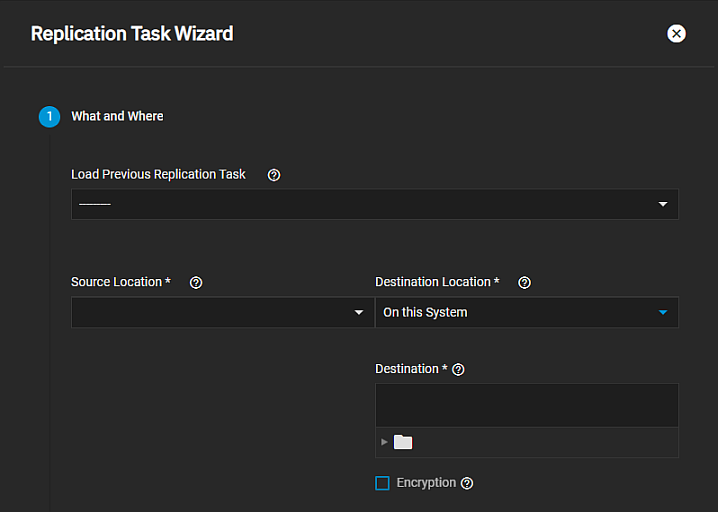Enable the Encryption checkbox
The width and height of the screenshot is (718, 512).
[x=382, y=483]
